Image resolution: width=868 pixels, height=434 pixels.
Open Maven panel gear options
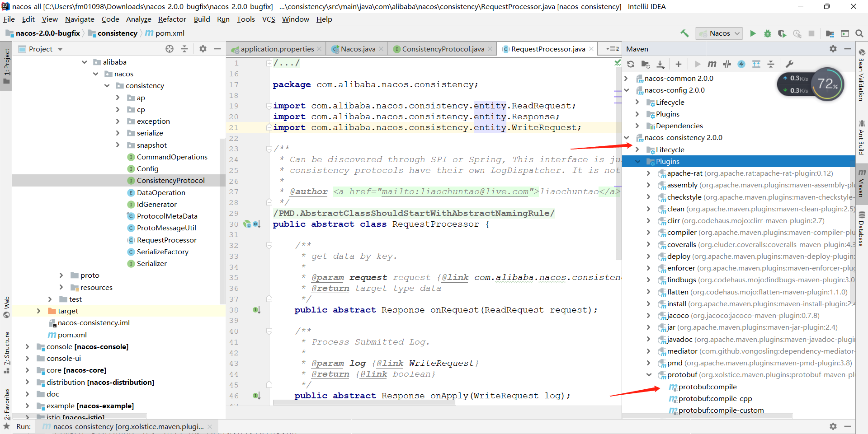pyautogui.click(x=833, y=49)
